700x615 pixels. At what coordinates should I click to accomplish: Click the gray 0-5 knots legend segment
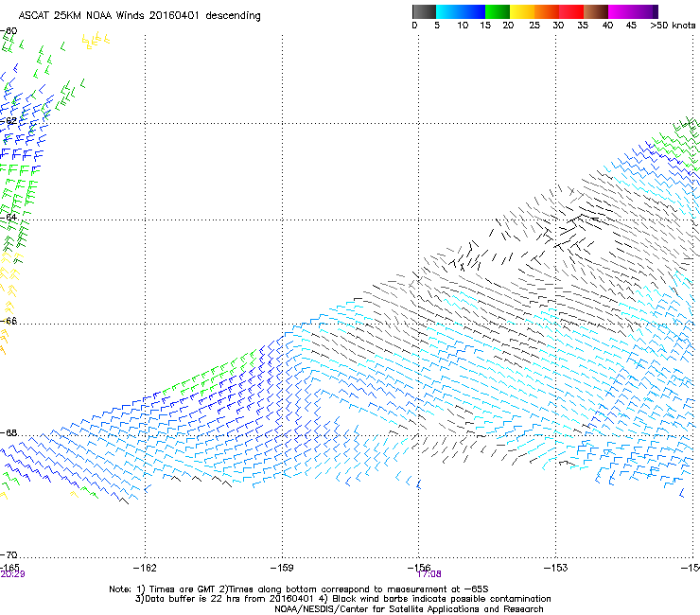[x=424, y=11]
